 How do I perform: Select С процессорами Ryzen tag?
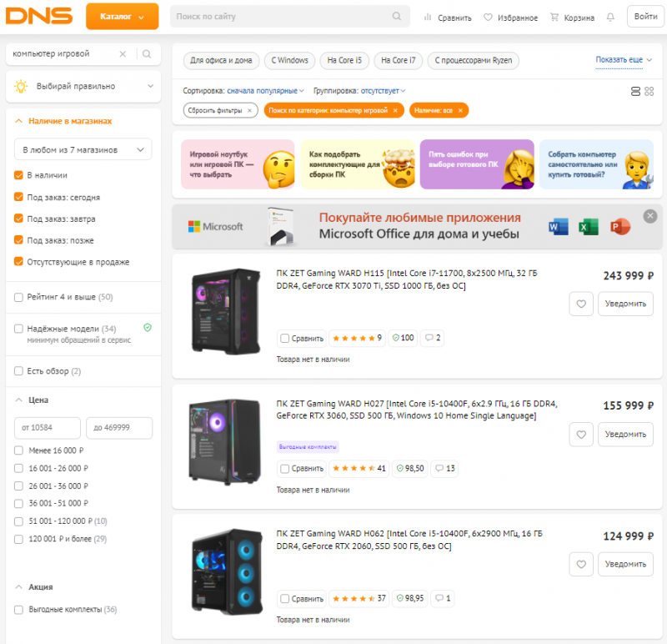coord(473,60)
